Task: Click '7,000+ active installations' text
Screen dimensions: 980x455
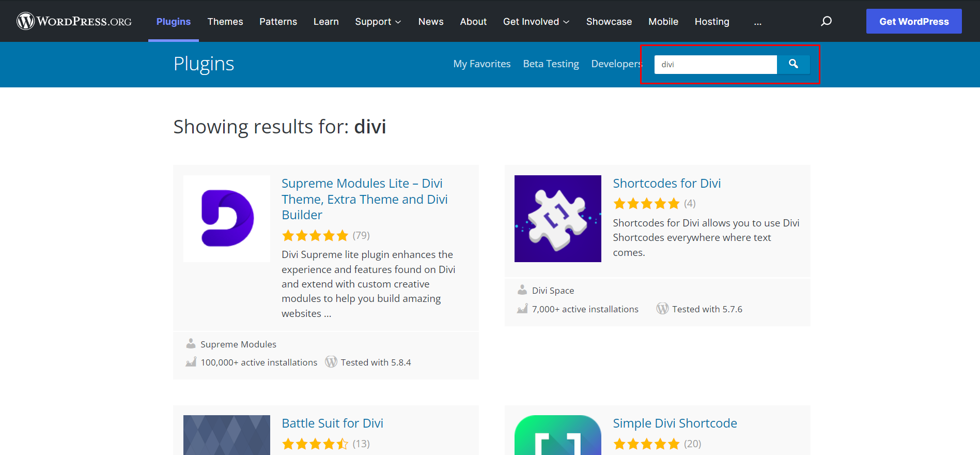Action: click(585, 309)
